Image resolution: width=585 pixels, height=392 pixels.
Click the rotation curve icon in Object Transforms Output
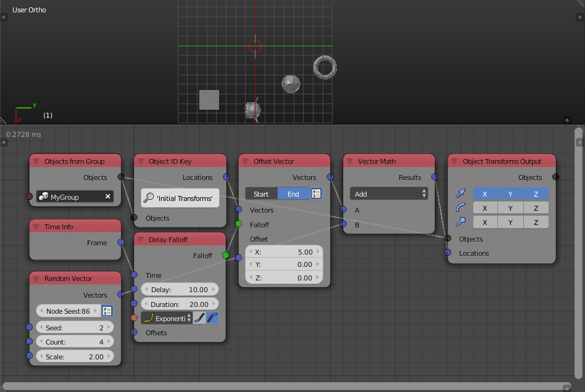click(461, 207)
